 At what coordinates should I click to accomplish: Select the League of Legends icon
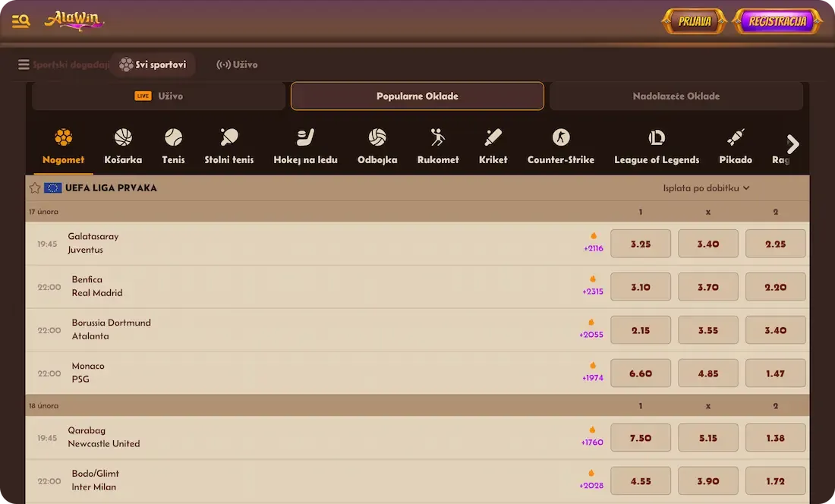pyautogui.click(x=656, y=137)
